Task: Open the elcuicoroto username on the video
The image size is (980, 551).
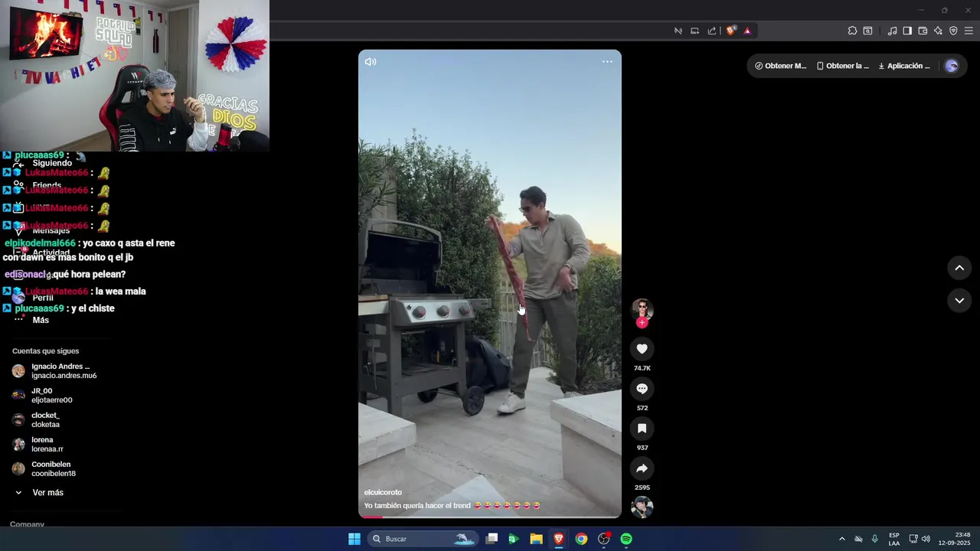Action: pyautogui.click(x=383, y=492)
